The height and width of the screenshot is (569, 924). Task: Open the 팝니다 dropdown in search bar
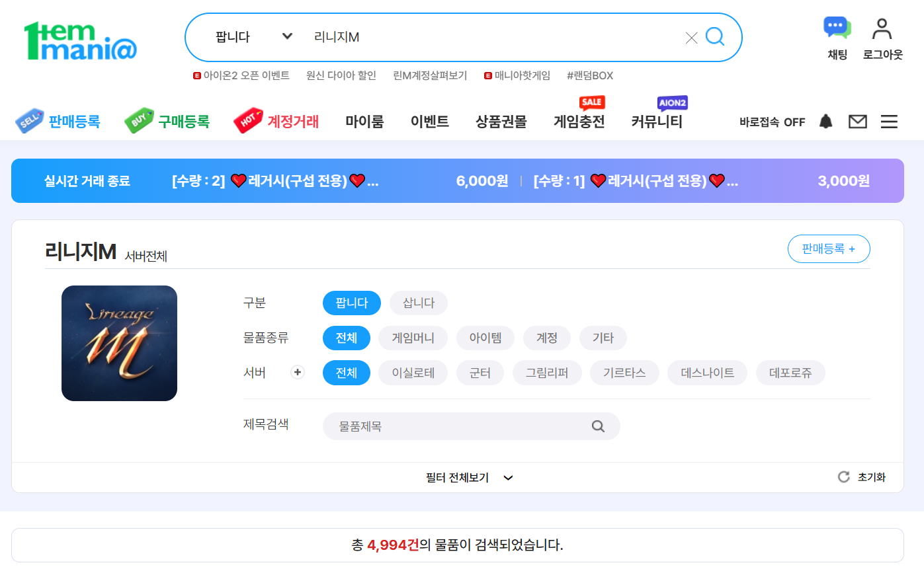[253, 37]
